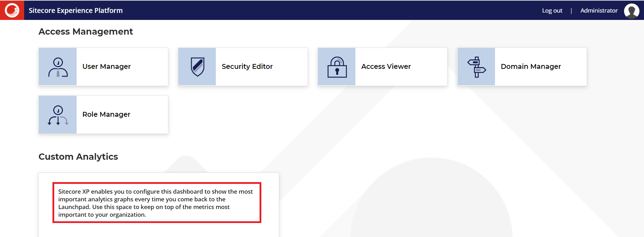The height and width of the screenshot is (237, 644).
Task: Click the Access Viewer padlock icon
Action: pyautogui.click(x=337, y=67)
